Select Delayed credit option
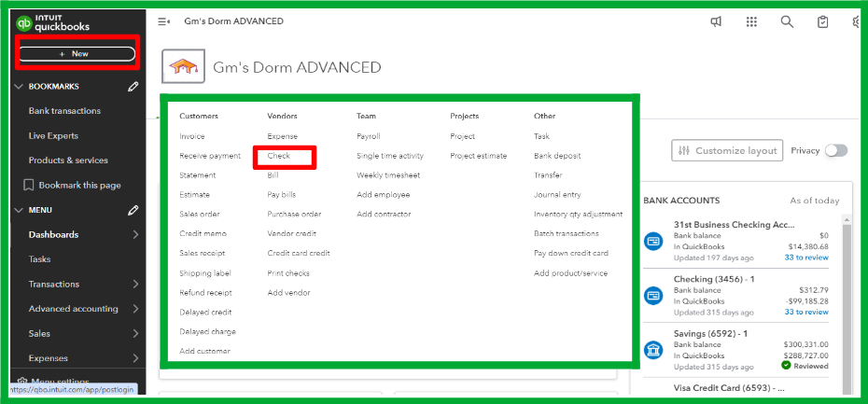This screenshot has width=868, height=404. (205, 313)
